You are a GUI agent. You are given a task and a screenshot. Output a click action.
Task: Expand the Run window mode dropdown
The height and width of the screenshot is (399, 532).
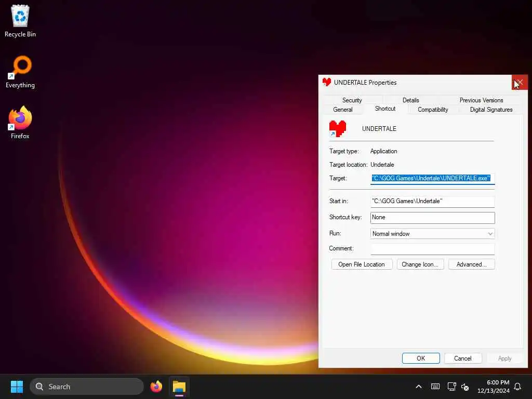[x=433, y=234]
